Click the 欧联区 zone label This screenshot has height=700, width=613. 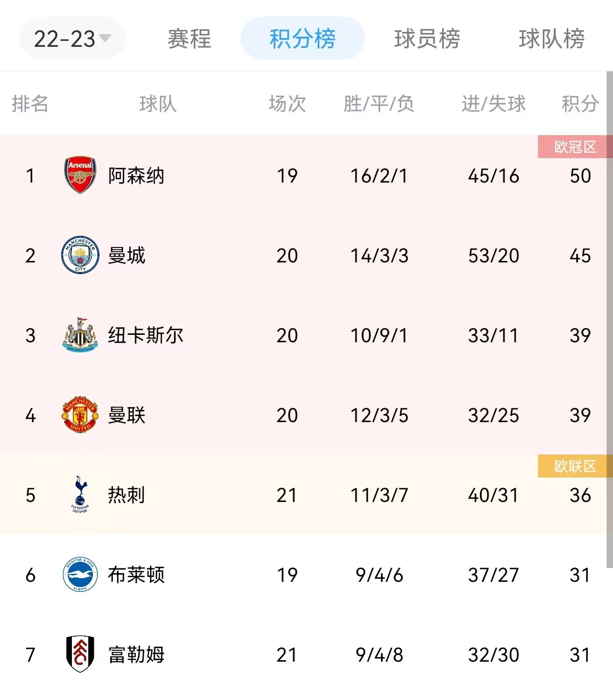coord(575,466)
